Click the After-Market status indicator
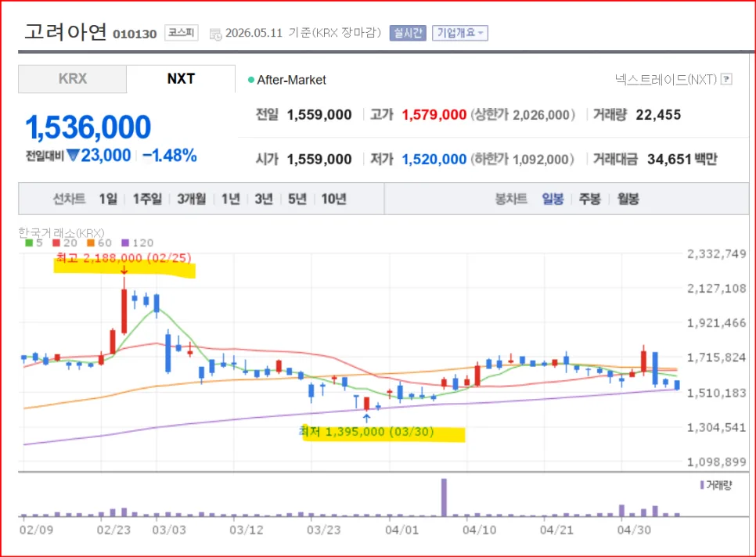 pyautogui.click(x=287, y=80)
